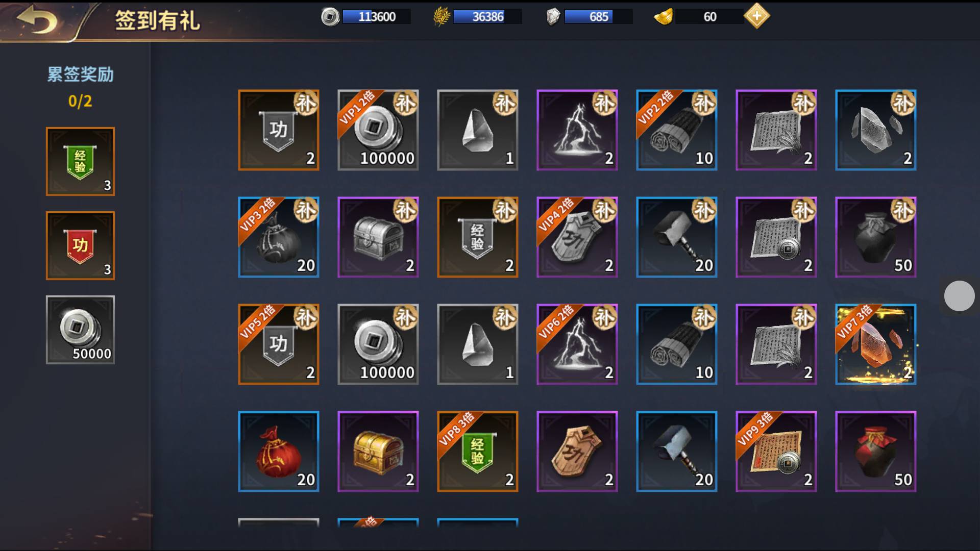Go back using the golden return arrow

37,20
